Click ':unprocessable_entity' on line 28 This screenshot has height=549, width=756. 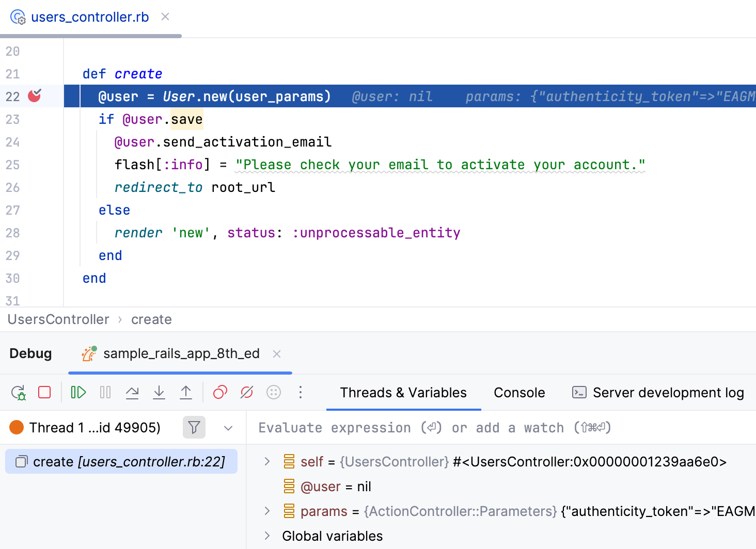pyautogui.click(x=376, y=233)
